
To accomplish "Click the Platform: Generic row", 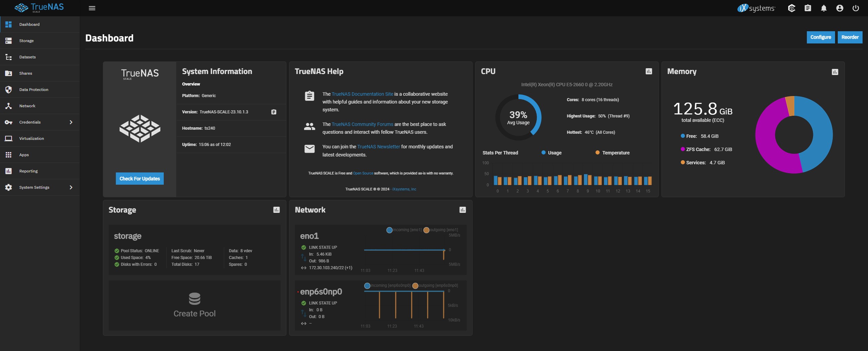I will [x=231, y=96].
